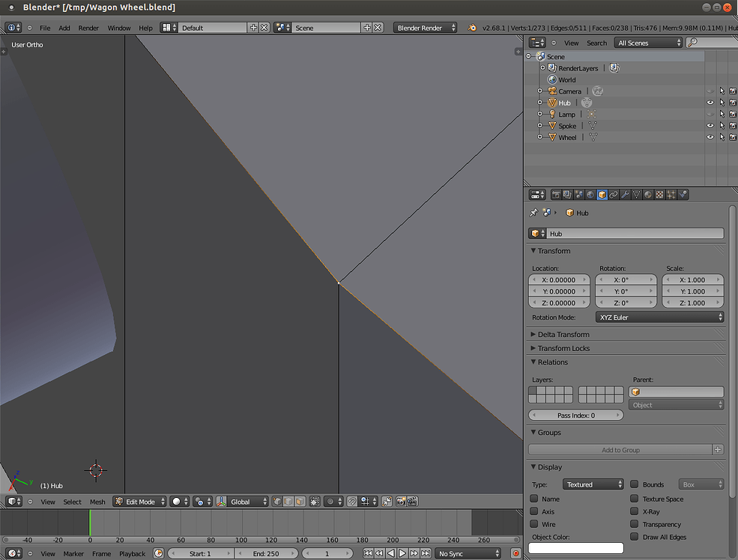Viewport: 738px width, 560px height.
Task: Play animation forward
Action: click(x=402, y=553)
